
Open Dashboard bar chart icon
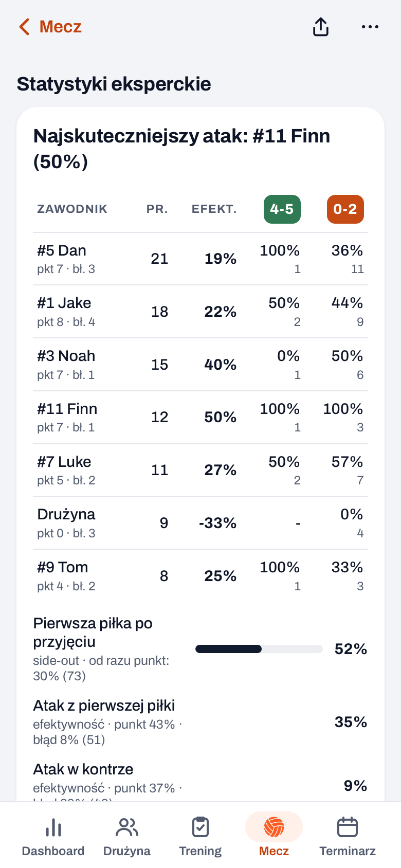[x=53, y=827]
